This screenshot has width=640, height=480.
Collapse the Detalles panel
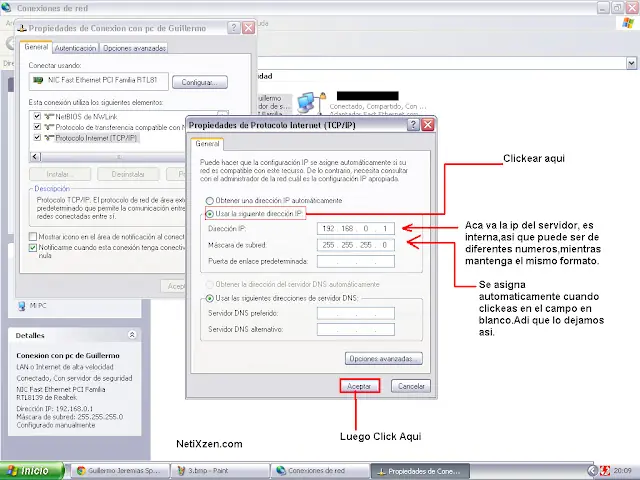pyautogui.click(x=132, y=335)
